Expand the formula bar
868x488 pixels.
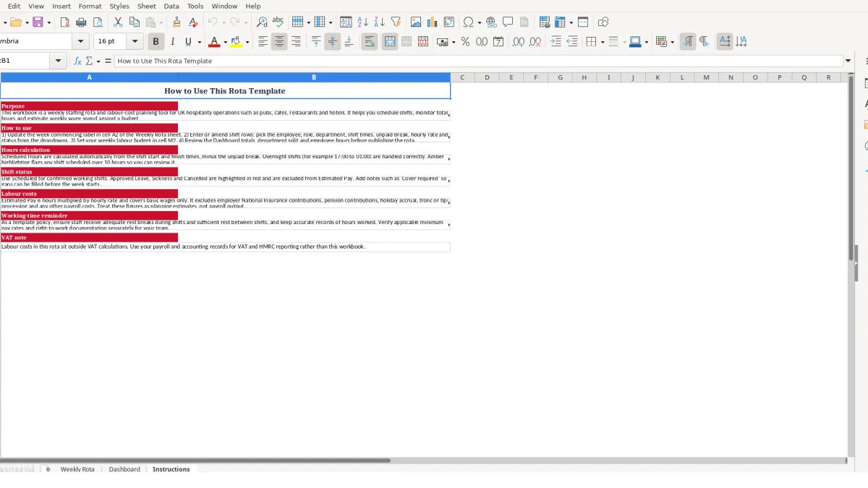coord(848,61)
